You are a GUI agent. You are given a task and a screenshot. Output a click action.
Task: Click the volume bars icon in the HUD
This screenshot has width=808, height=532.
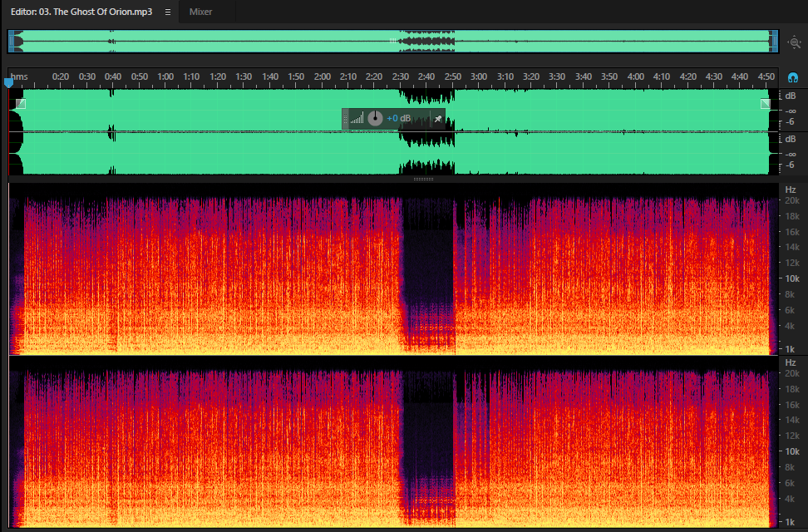[x=357, y=119]
